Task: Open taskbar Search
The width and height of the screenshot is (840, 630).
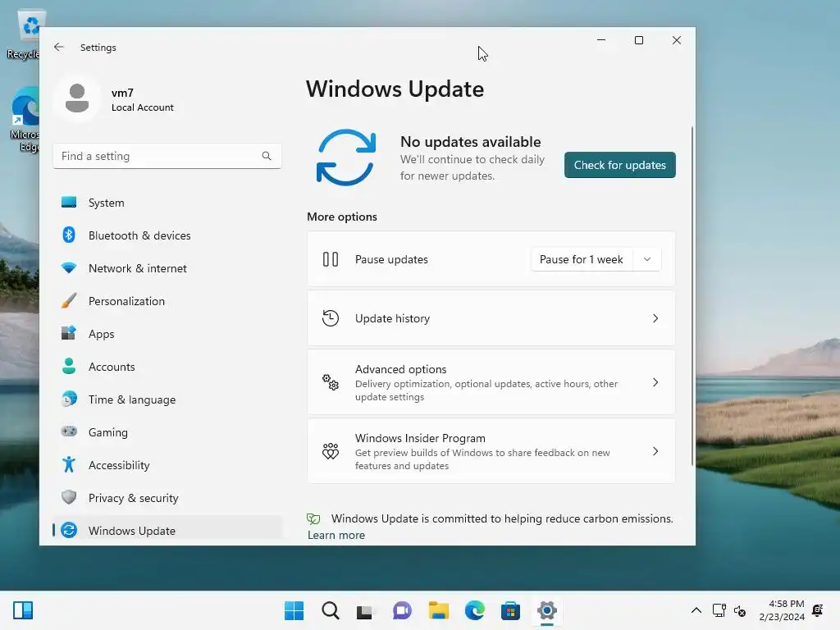Action: [x=331, y=610]
